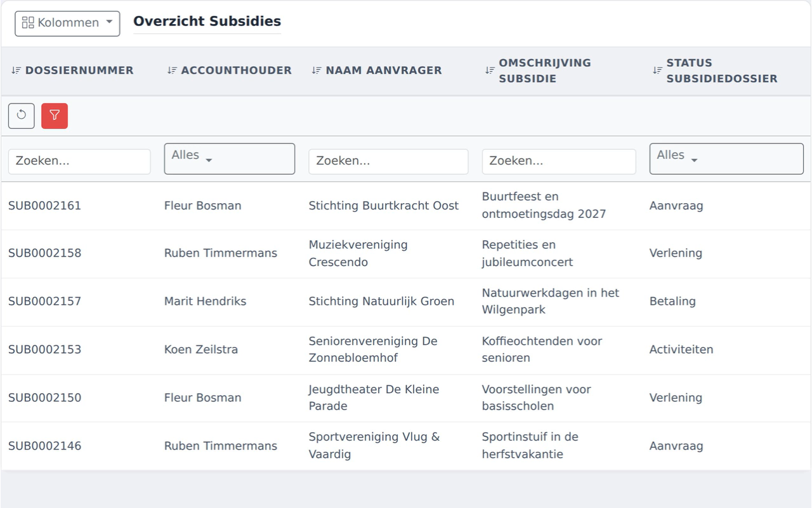
Task: Click Marit Hendriks accounthouder cell
Action: point(205,302)
